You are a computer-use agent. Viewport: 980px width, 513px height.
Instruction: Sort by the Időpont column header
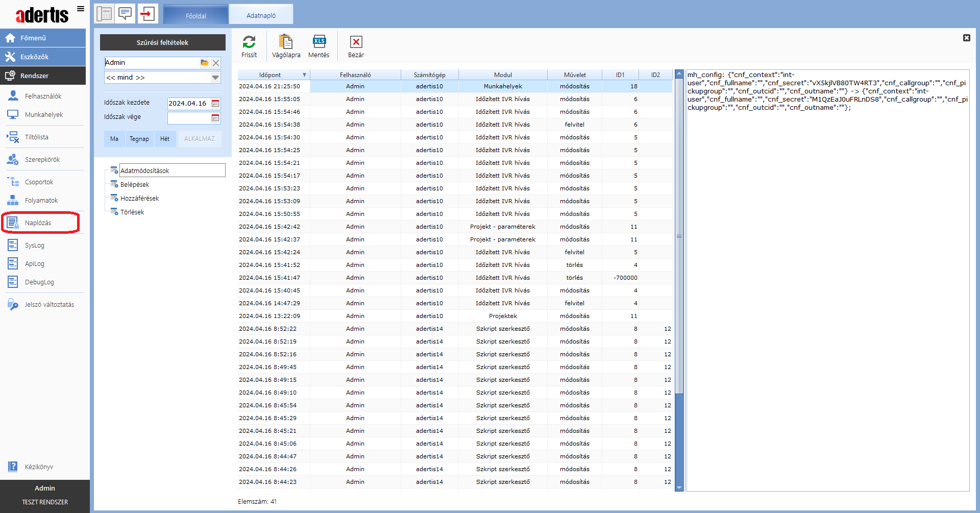click(270, 75)
